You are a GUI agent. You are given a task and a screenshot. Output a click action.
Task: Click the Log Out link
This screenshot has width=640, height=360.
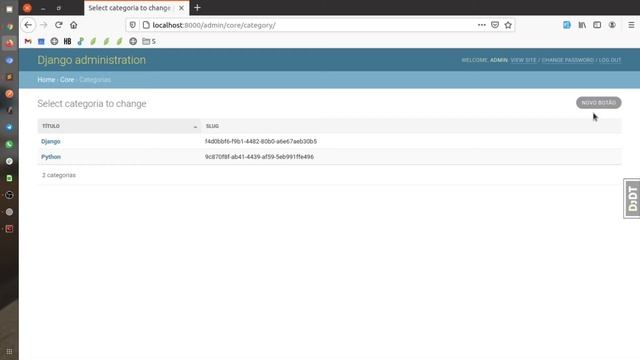coord(610,60)
